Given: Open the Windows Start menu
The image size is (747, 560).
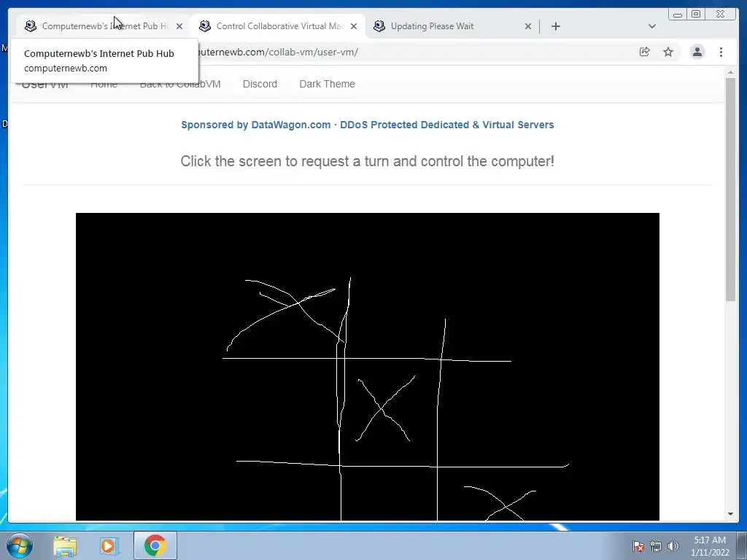Looking at the screenshot, I should (x=20, y=545).
